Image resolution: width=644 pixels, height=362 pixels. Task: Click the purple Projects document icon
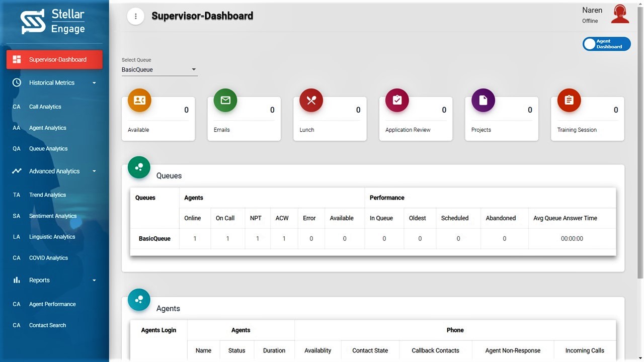483,101
